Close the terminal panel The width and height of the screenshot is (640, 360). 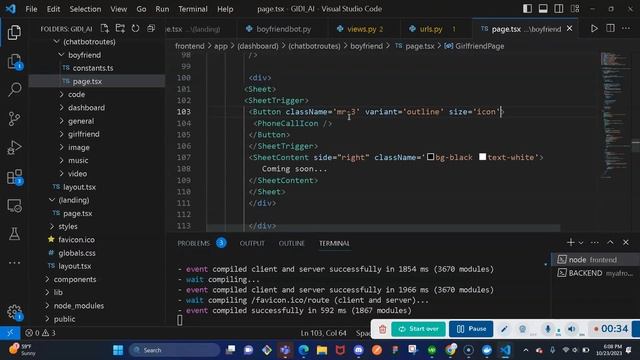(x=626, y=242)
